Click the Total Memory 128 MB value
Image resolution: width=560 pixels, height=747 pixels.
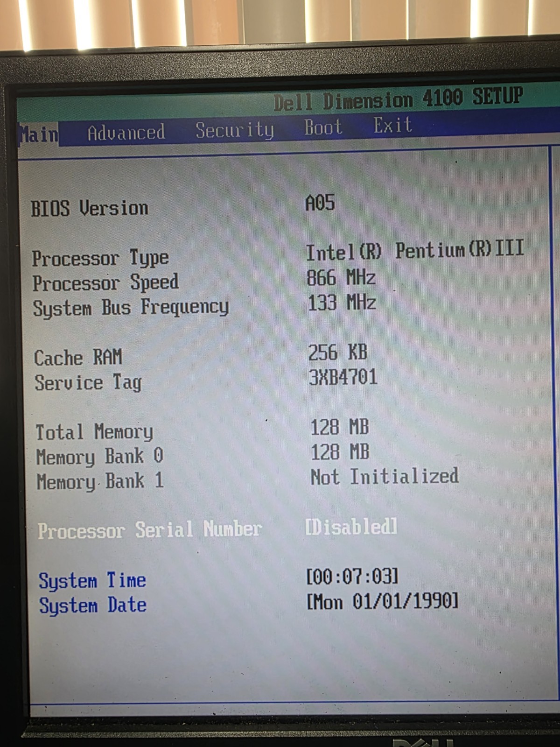point(340,427)
